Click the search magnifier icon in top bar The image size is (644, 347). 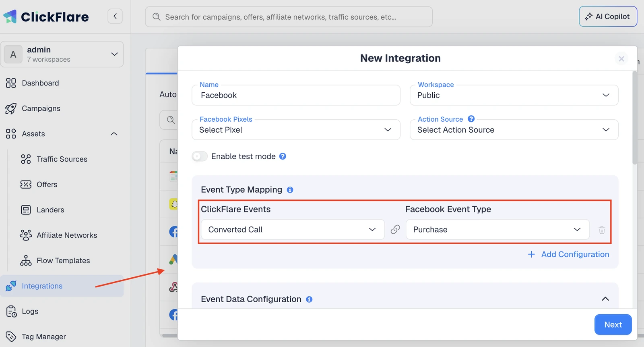pos(157,17)
